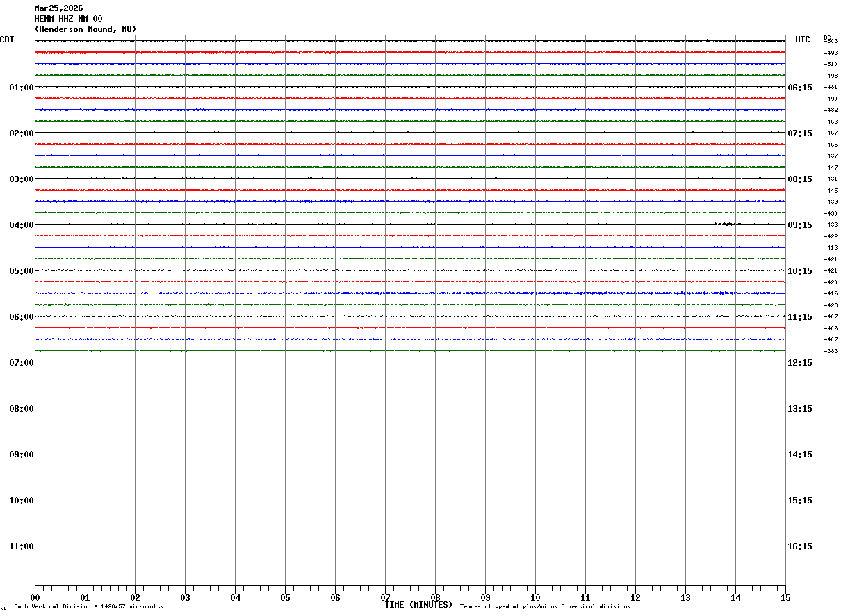Click the 04:00 CDT time label

[x=22, y=225]
